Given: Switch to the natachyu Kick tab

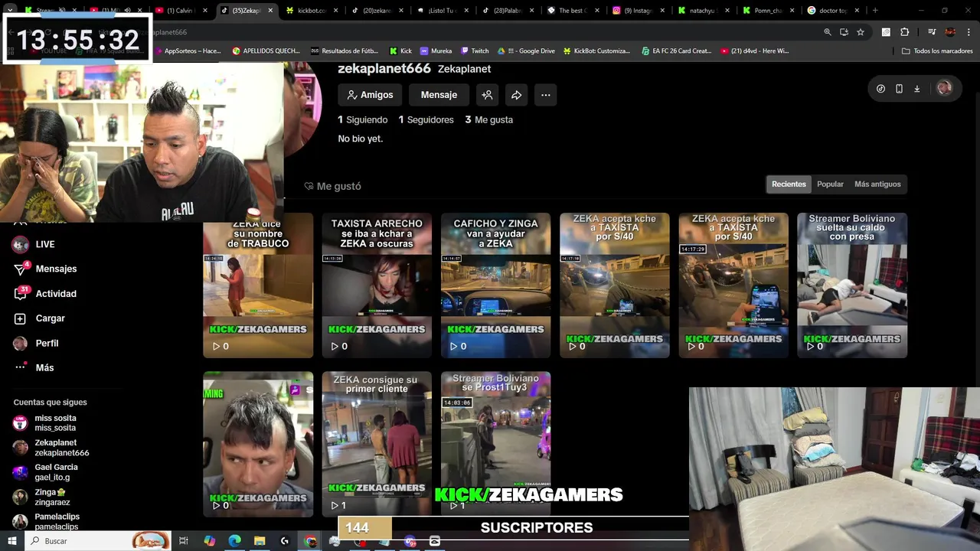Looking at the screenshot, I should tap(704, 11).
